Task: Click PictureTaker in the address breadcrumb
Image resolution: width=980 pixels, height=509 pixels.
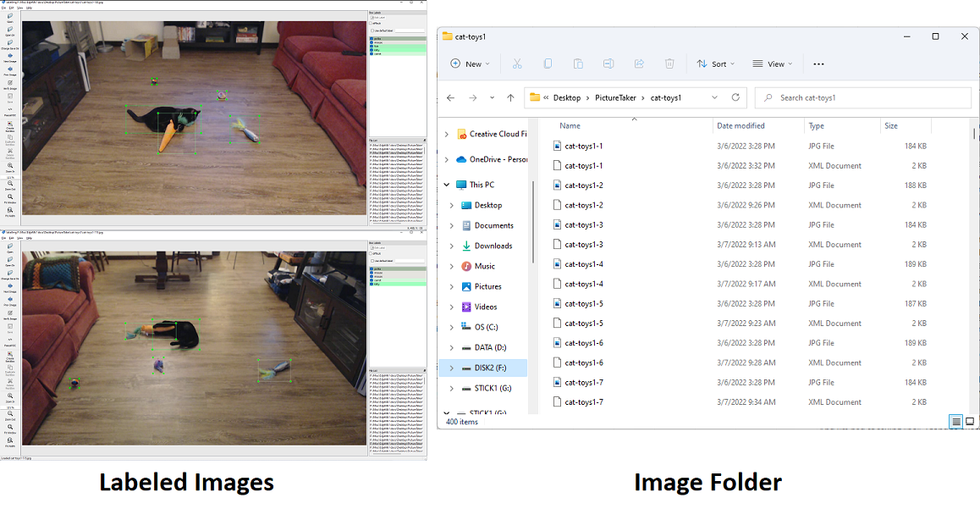Action: [x=615, y=97]
